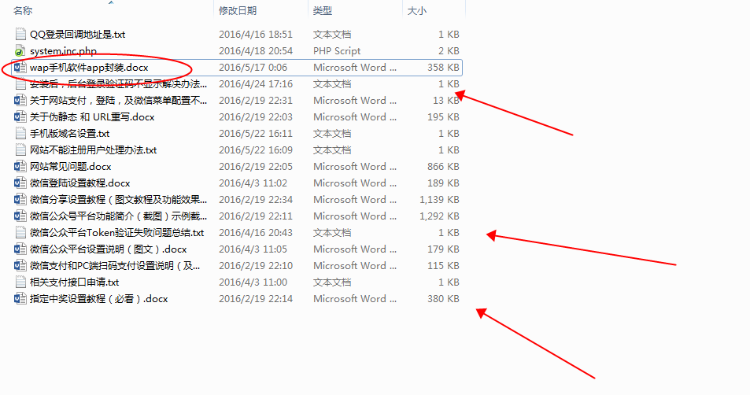
Task: Sort by the 大小 column header
Action: click(x=417, y=10)
